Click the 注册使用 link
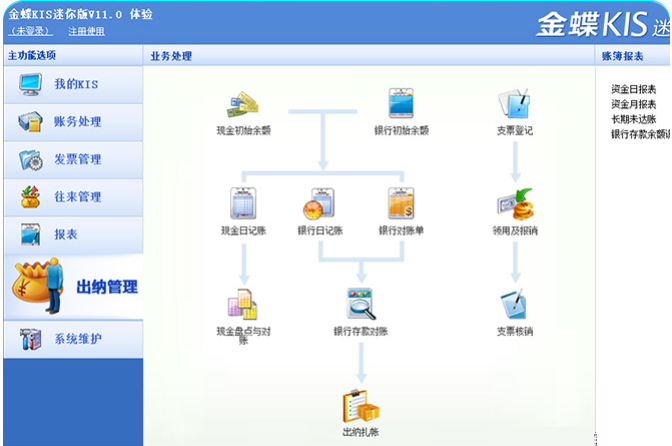The width and height of the screenshot is (672, 446). (x=86, y=31)
